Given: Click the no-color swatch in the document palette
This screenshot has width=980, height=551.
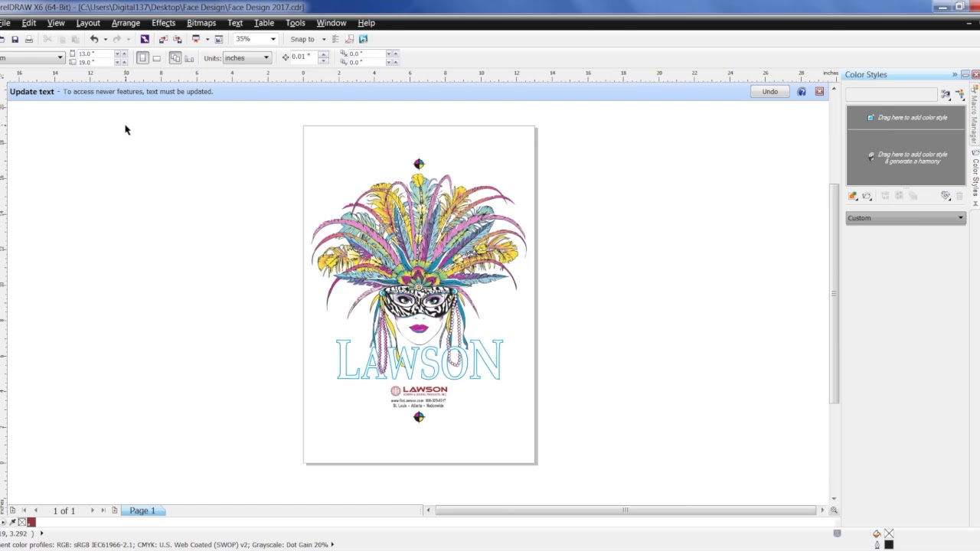Looking at the screenshot, I should 21,522.
